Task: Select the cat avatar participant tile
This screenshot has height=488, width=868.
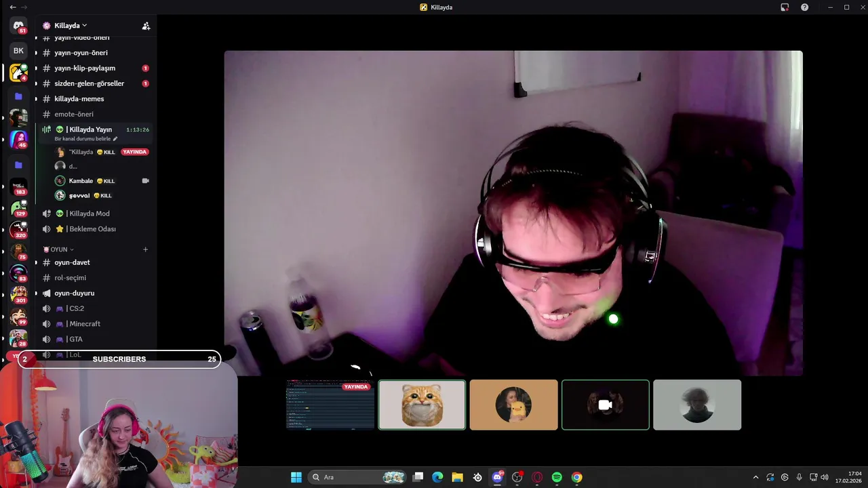Action: [422, 405]
